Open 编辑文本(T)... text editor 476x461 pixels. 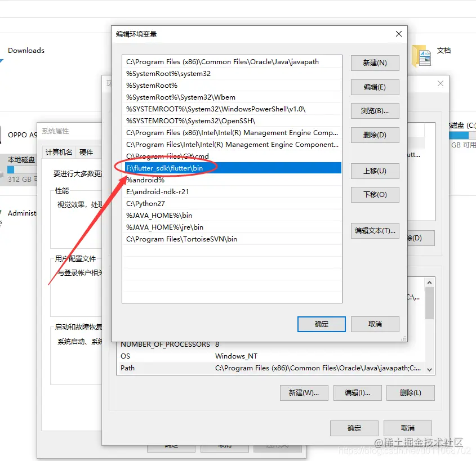coord(375,231)
